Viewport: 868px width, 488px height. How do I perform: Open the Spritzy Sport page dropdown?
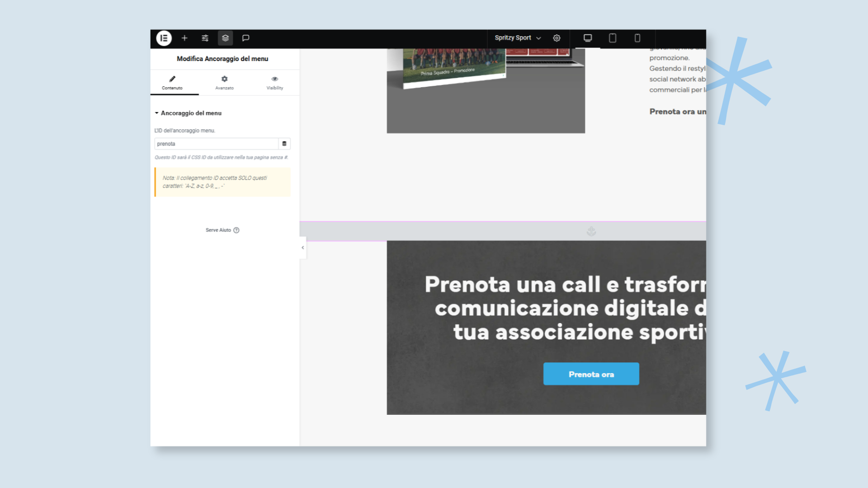click(x=518, y=38)
